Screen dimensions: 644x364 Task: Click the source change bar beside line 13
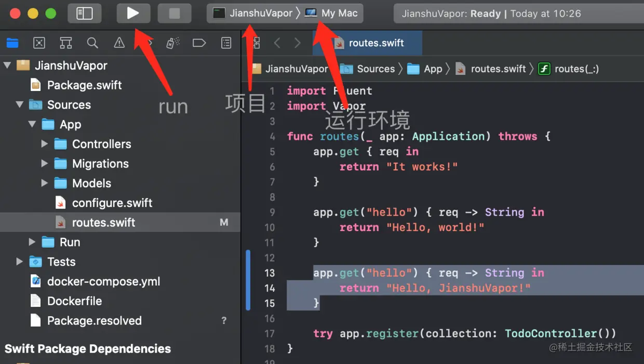click(x=248, y=280)
